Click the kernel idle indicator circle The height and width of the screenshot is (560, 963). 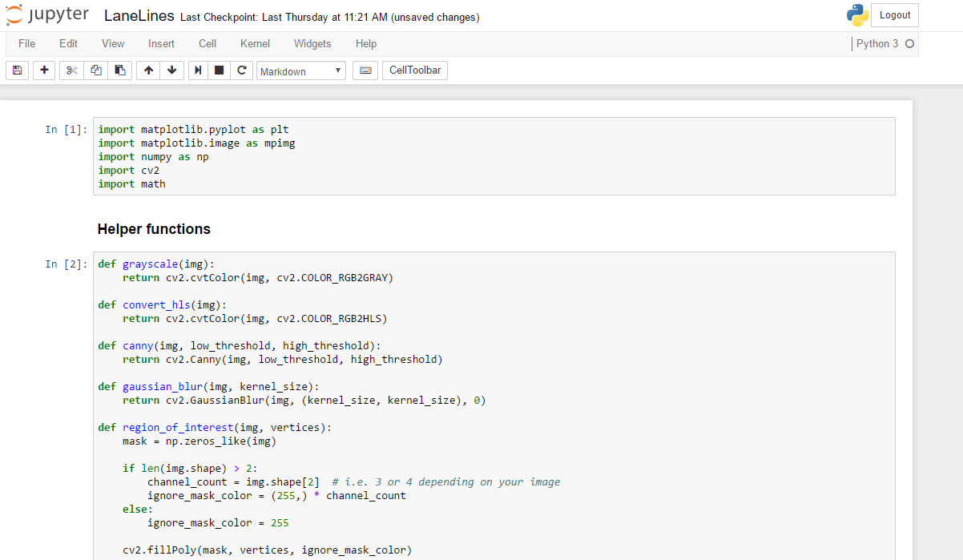tap(909, 44)
